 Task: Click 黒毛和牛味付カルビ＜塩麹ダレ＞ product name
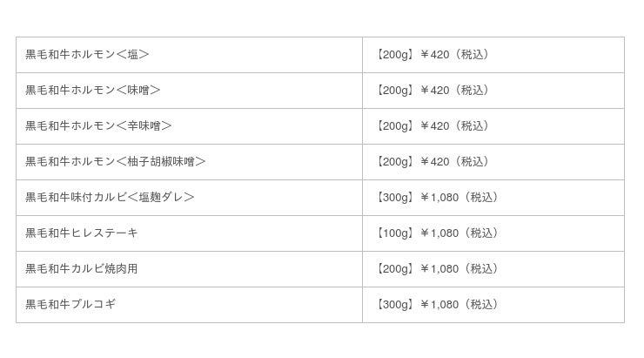click(110, 198)
